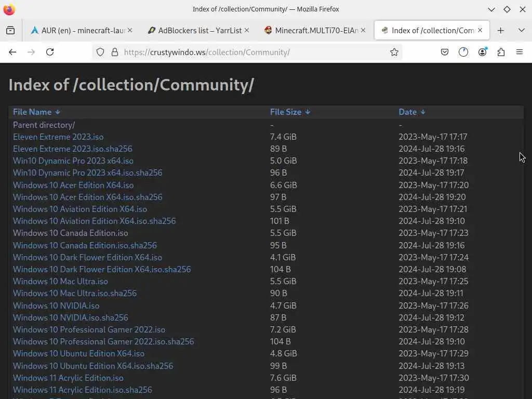Open Eleven Extreme 2023.iso.sha256
This screenshot has width=532, height=399.
coord(73,149)
